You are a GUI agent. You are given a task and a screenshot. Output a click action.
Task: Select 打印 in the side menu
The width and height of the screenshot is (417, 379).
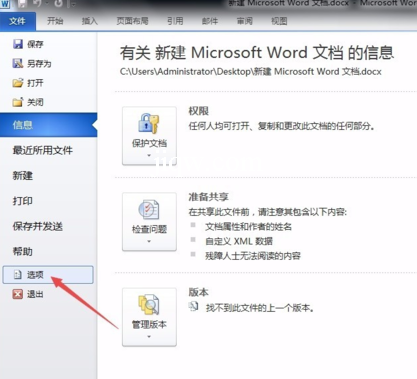(x=23, y=201)
